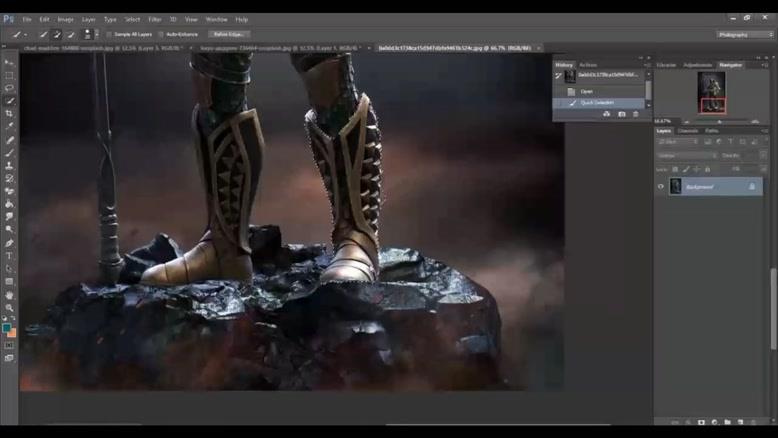Toggle lock position
Screen dimensions: 778x438
(x=697, y=169)
